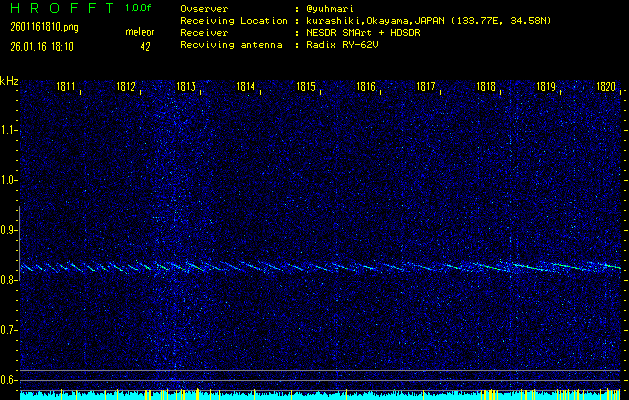The image size is (629, 400).
Task: Click the cyan amplitude bar at bottom
Action: click(x=320, y=395)
